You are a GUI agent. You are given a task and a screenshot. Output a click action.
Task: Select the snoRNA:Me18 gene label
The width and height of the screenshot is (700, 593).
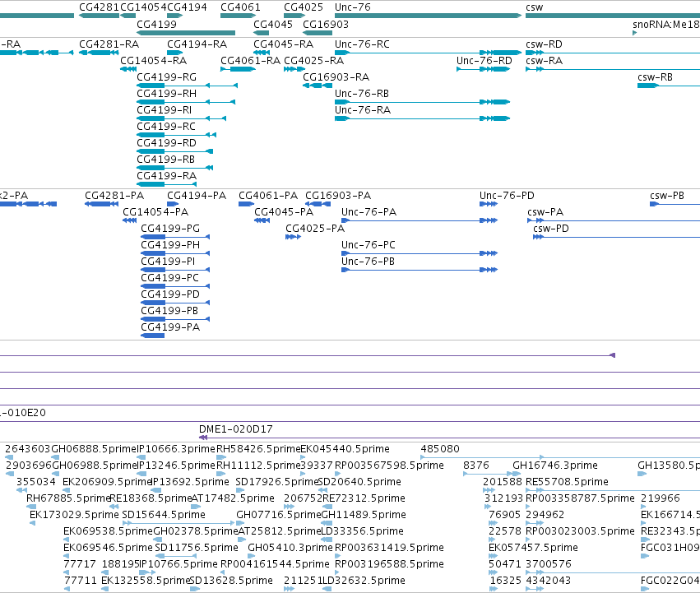tap(666, 24)
